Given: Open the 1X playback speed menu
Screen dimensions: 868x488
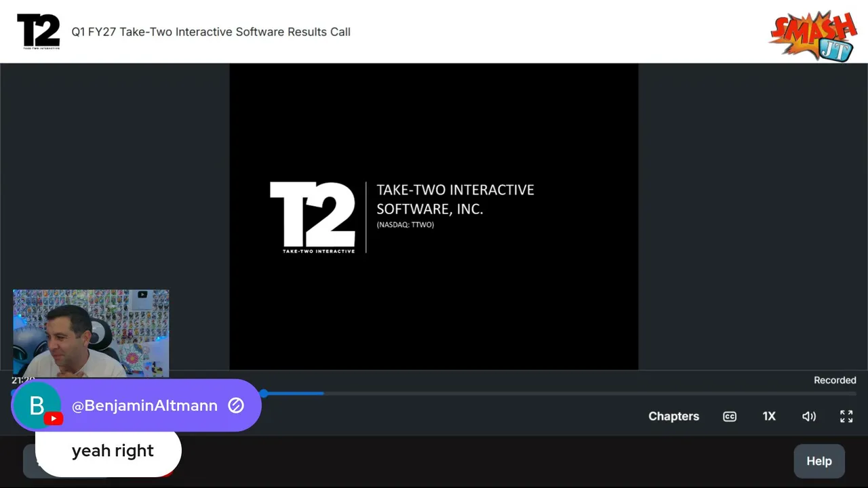Looking at the screenshot, I should (x=769, y=416).
